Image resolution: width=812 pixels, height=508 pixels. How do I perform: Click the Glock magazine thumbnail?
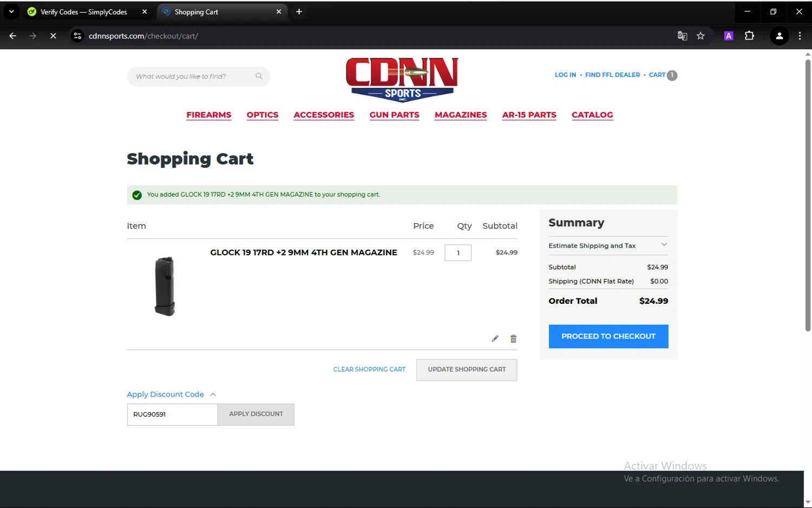[165, 286]
